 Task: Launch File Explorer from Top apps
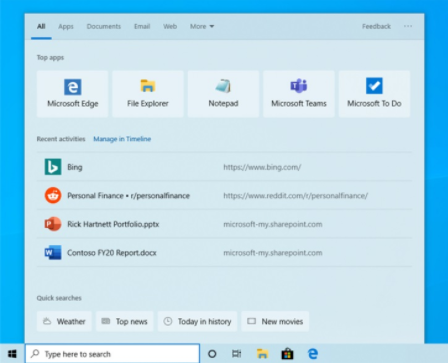[x=148, y=94]
